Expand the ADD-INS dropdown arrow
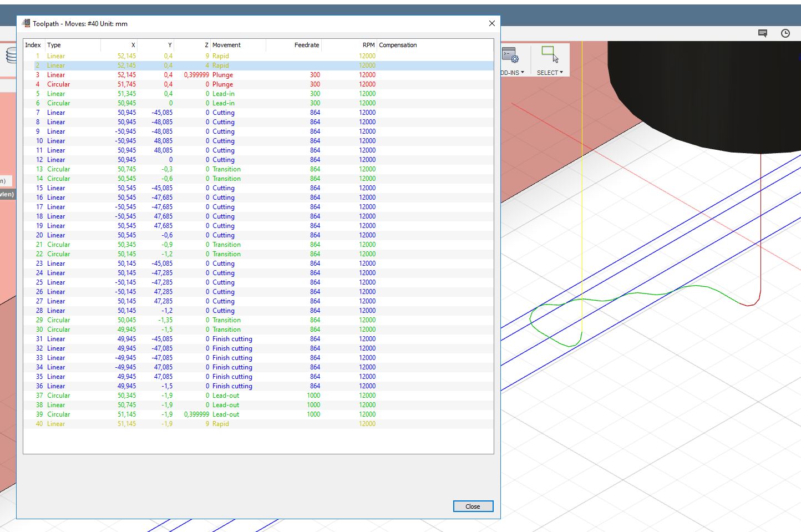Image resolution: width=801 pixels, height=532 pixels. (522, 73)
